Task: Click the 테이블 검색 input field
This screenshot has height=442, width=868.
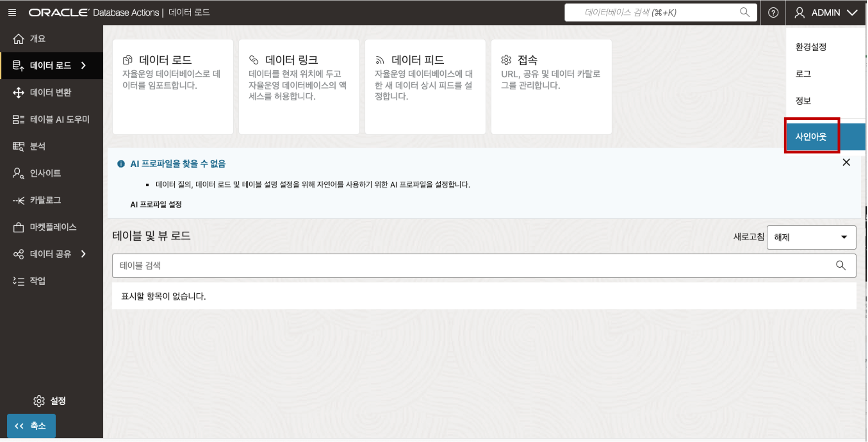Action: tap(472, 266)
